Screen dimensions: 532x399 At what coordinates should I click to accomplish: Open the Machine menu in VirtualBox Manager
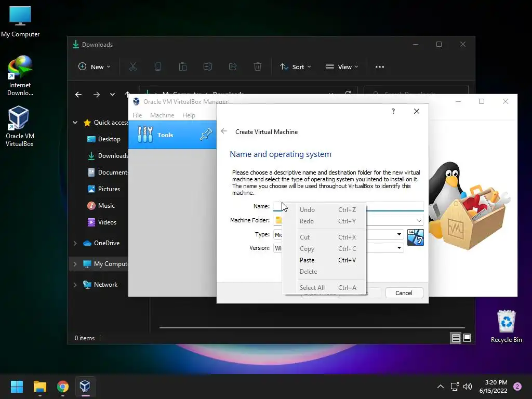pos(162,115)
